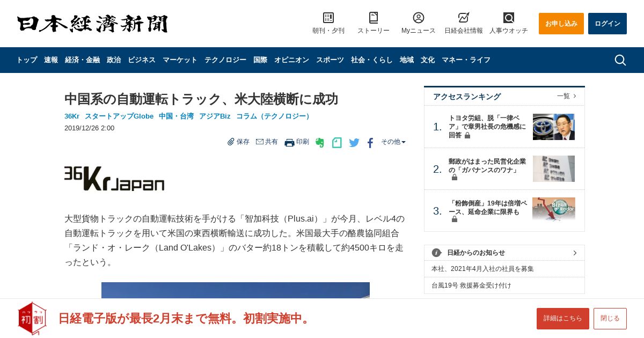
Task: Open the 速報 menu item
Action: click(51, 60)
